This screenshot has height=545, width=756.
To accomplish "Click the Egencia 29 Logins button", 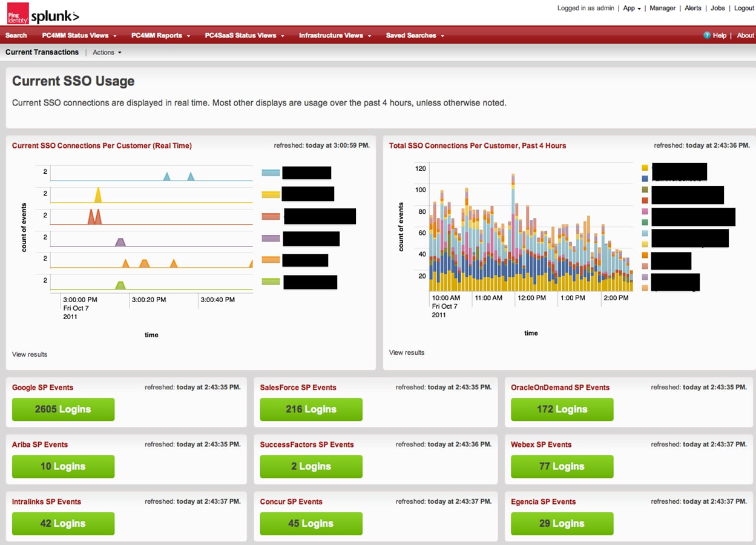I will [562, 523].
